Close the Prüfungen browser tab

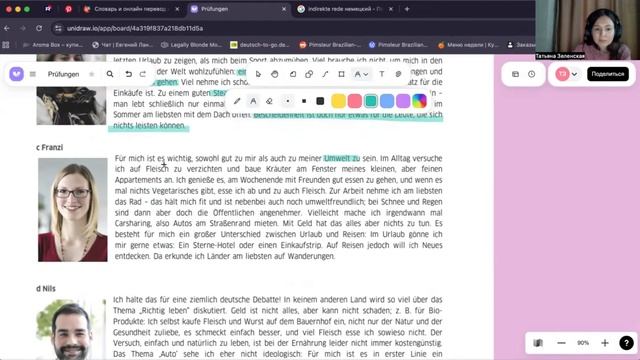[x=284, y=9]
